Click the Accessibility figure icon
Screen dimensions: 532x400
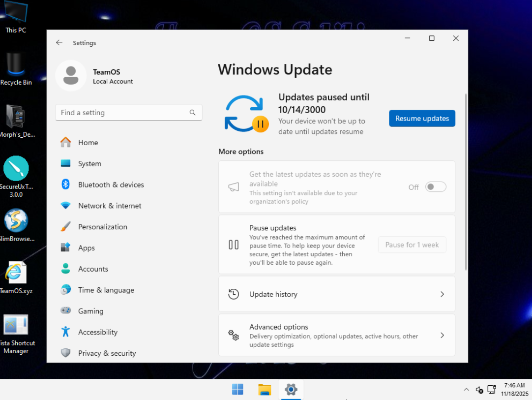click(65, 332)
